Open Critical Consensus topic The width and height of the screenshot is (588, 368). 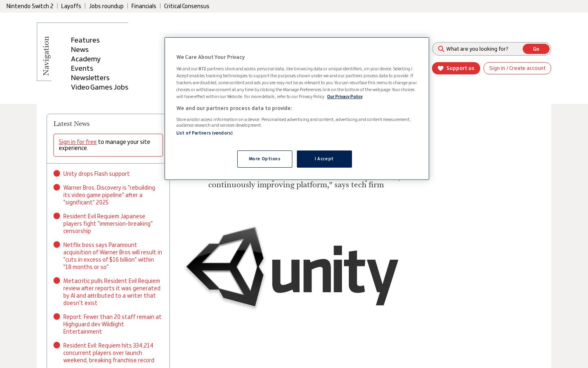click(x=187, y=6)
